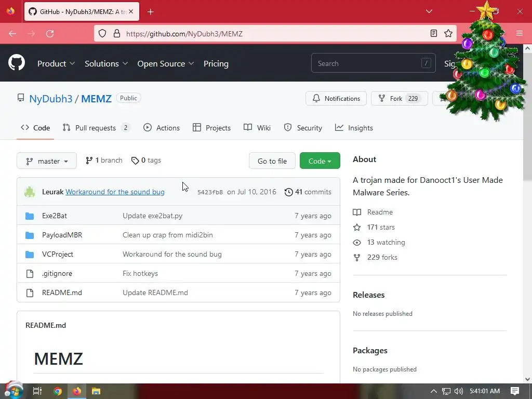This screenshot has width=532, height=399.
Task: Open the Projects tab
Action: click(212, 128)
